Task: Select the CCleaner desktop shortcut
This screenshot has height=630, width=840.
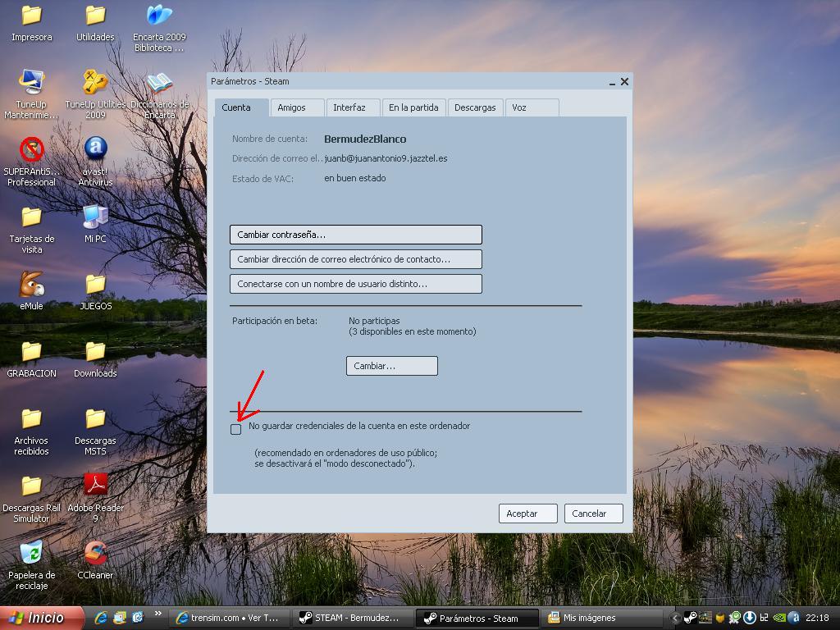Action: [95, 554]
